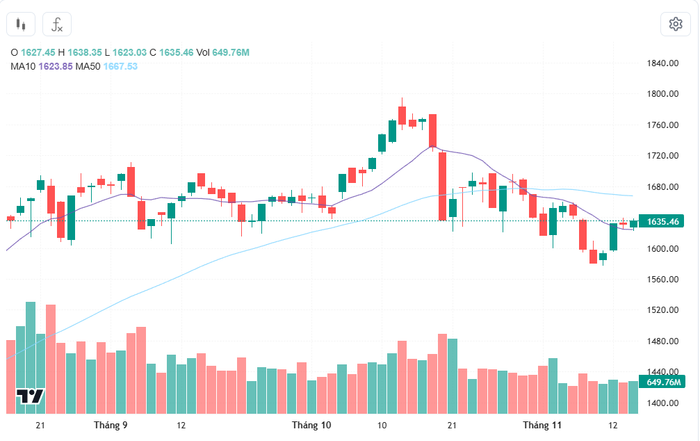Screen dimensions: 700x441
Task: Click the Tháng 9 time axis label
Action: pos(110,425)
